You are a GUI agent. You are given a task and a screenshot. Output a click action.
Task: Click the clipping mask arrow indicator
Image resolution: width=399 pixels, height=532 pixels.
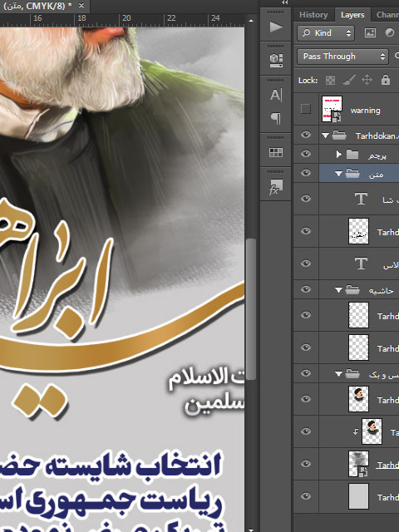click(355, 432)
